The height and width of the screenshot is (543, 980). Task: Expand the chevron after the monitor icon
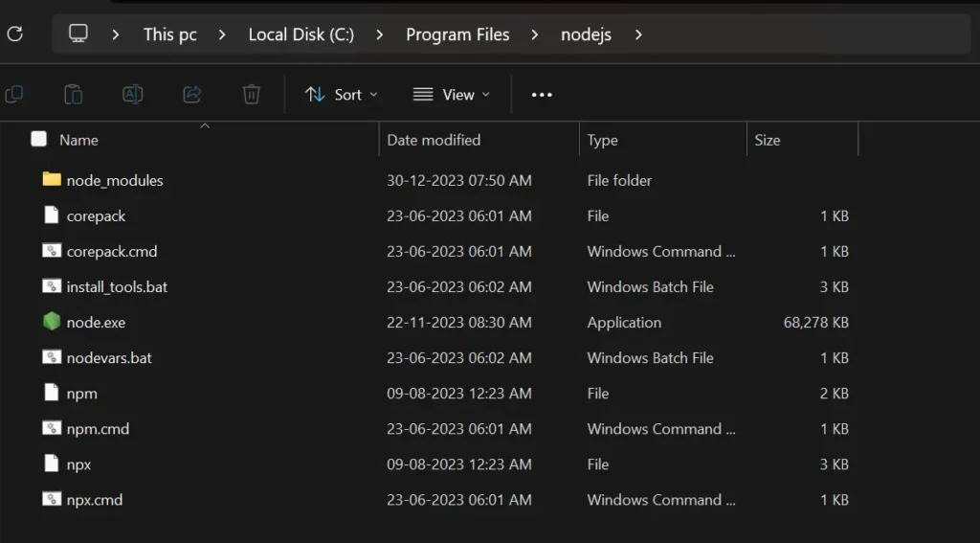(116, 34)
